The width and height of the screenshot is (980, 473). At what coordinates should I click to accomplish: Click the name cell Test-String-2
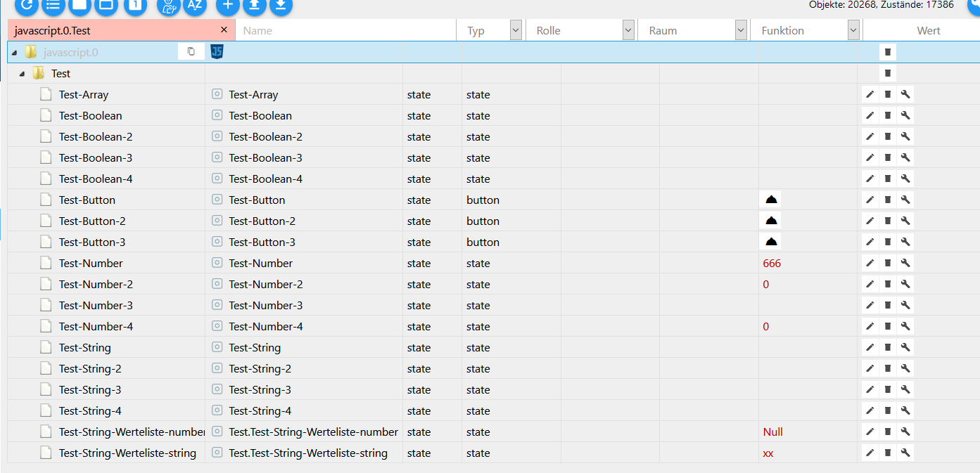260,369
